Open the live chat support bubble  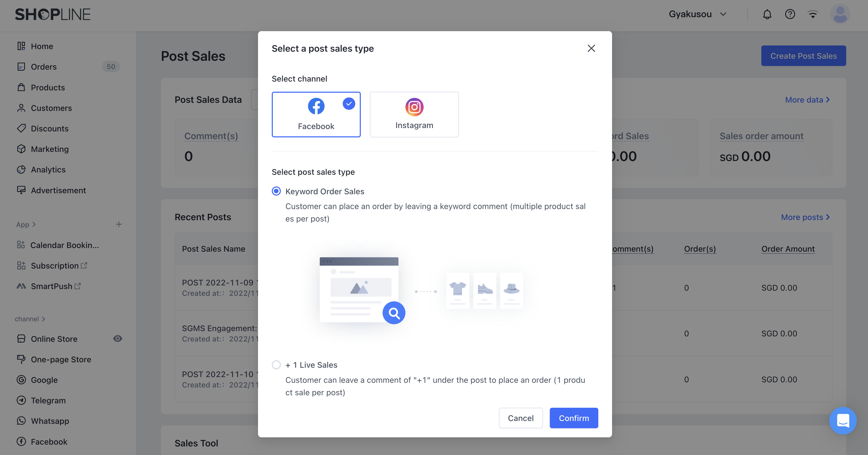tap(843, 421)
